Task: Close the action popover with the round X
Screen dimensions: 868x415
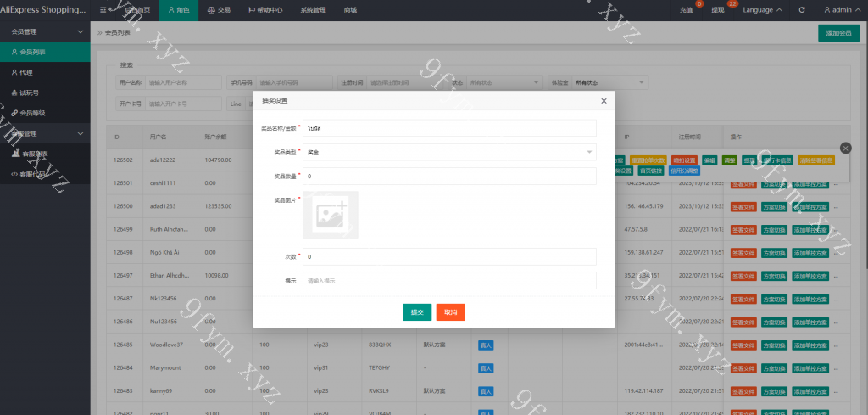Action: click(x=845, y=148)
